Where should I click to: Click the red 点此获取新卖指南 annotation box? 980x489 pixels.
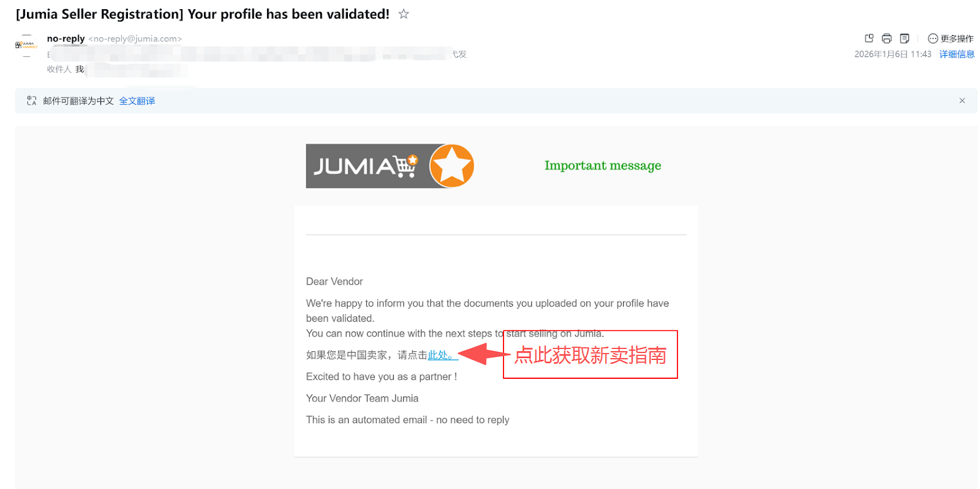(590, 354)
